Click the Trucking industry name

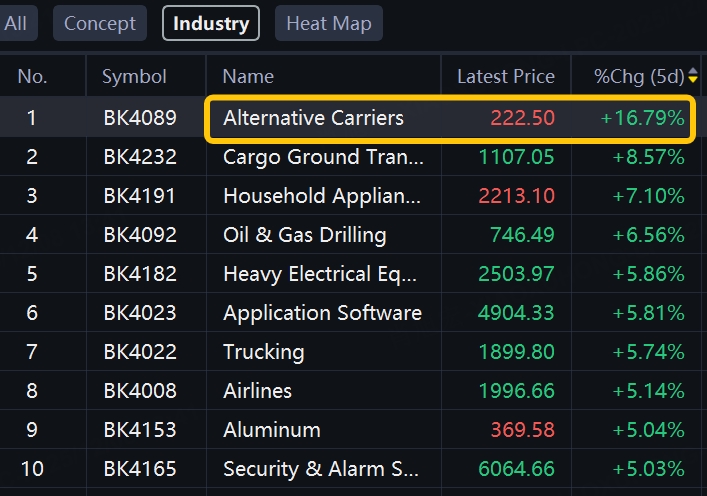tap(263, 352)
